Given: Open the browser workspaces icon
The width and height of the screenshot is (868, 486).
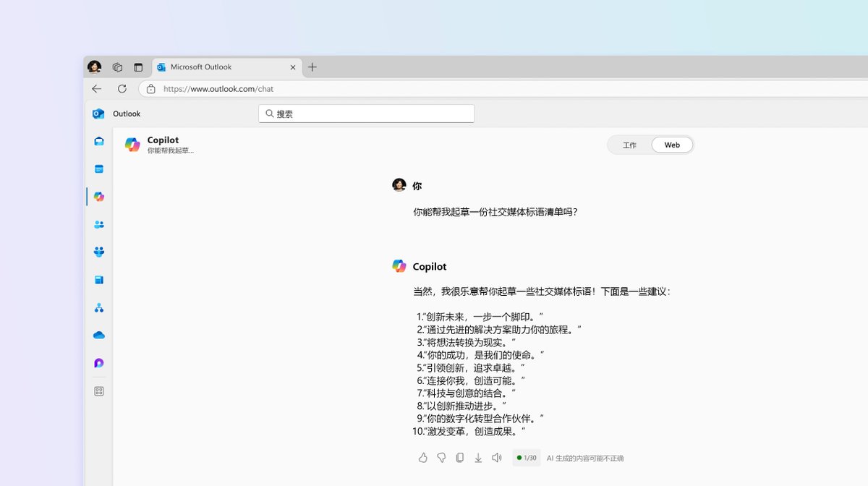Looking at the screenshot, I should [x=117, y=67].
